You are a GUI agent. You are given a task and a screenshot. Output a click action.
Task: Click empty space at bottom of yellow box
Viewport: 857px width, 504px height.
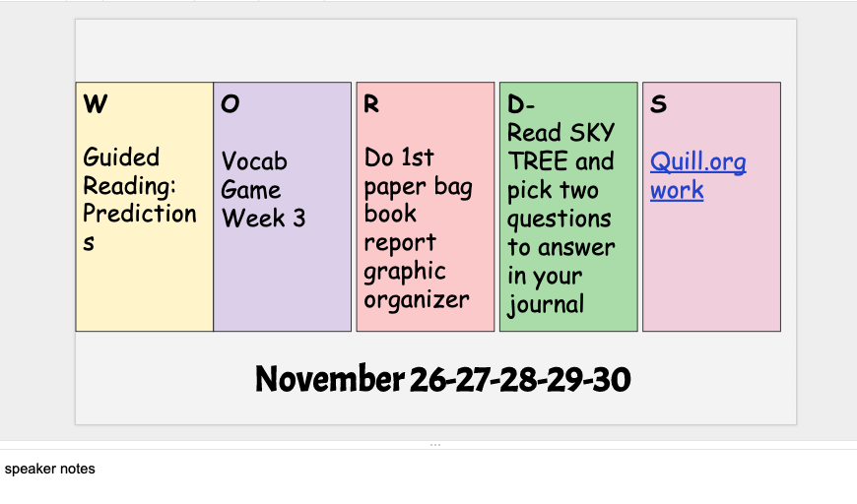144,295
